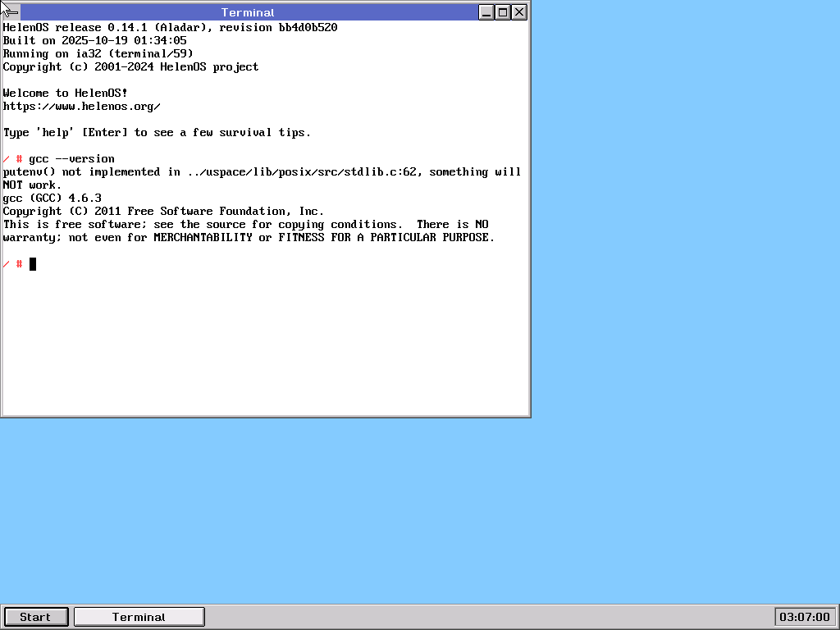Select the Terminal taskbar button
This screenshot has width=840, height=630.
pyautogui.click(x=139, y=617)
